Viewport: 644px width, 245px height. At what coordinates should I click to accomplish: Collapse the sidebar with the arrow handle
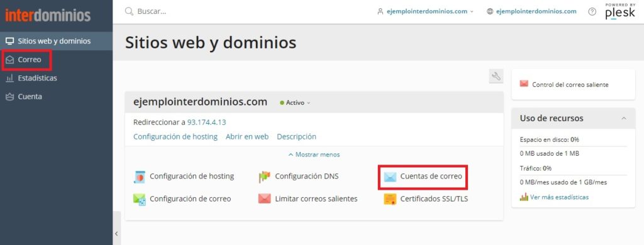pos(116,233)
